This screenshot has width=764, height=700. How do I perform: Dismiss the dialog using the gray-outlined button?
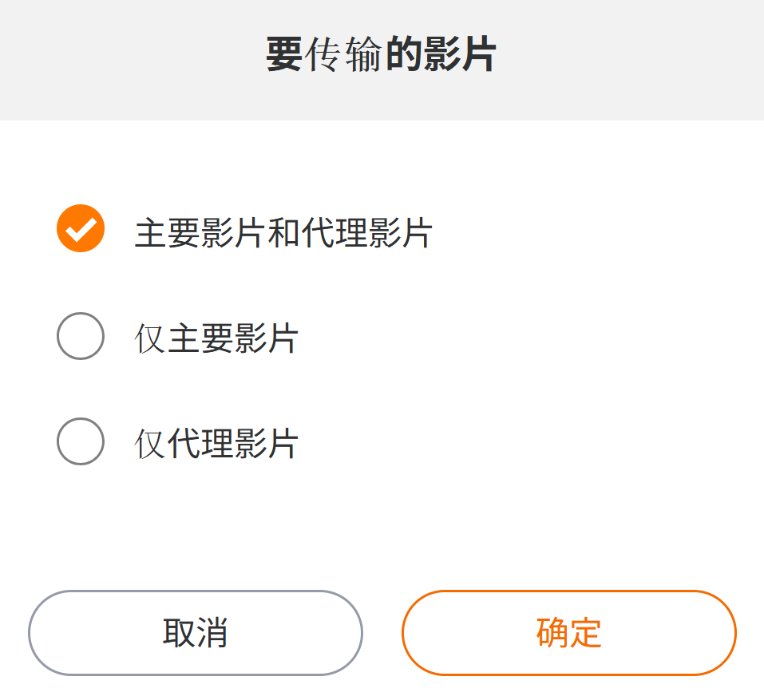tap(196, 633)
